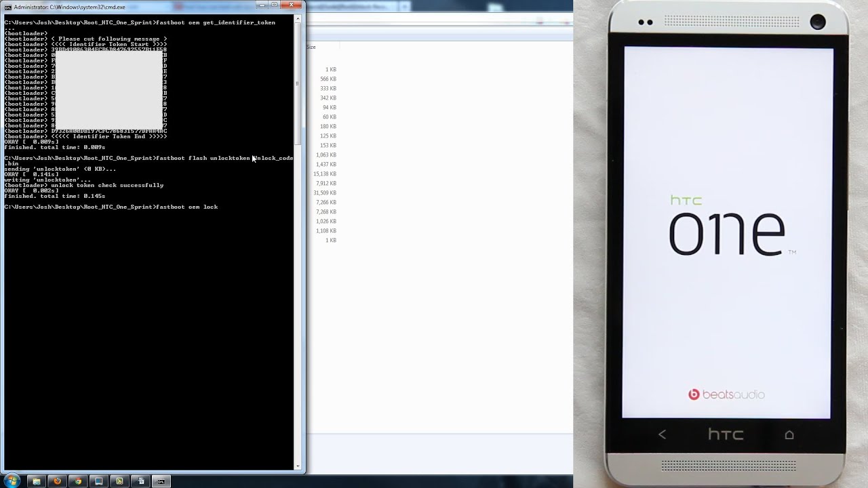Tap the home key on the HTC phone

point(789,434)
